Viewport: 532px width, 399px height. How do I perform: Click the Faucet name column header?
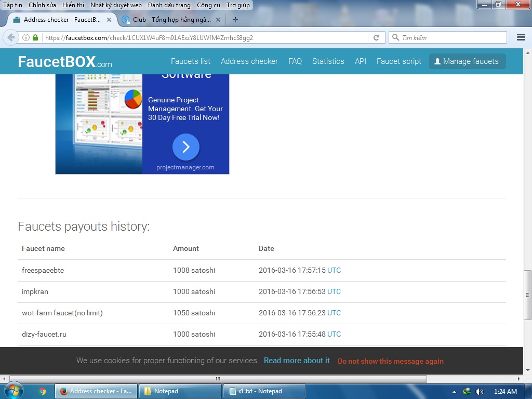(43, 249)
